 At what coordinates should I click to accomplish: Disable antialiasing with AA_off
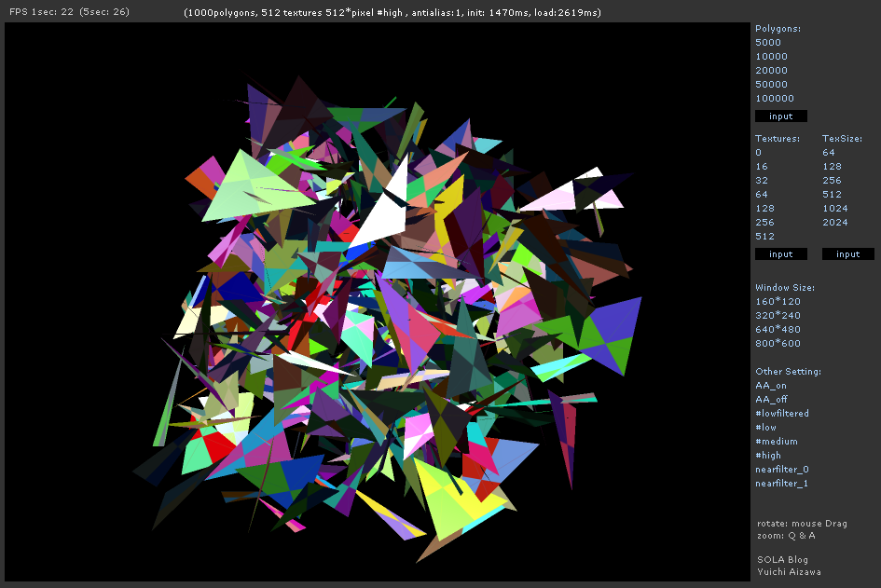[x=771, y=400]
